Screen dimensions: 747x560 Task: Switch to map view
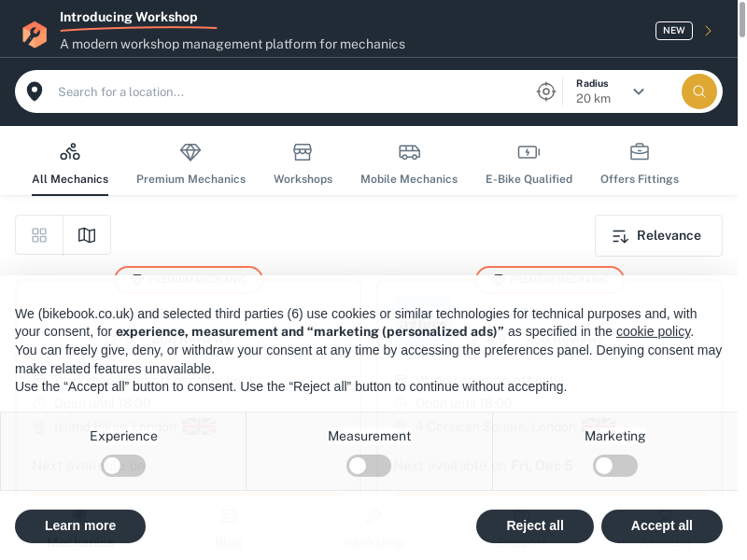tap(87, 235)
